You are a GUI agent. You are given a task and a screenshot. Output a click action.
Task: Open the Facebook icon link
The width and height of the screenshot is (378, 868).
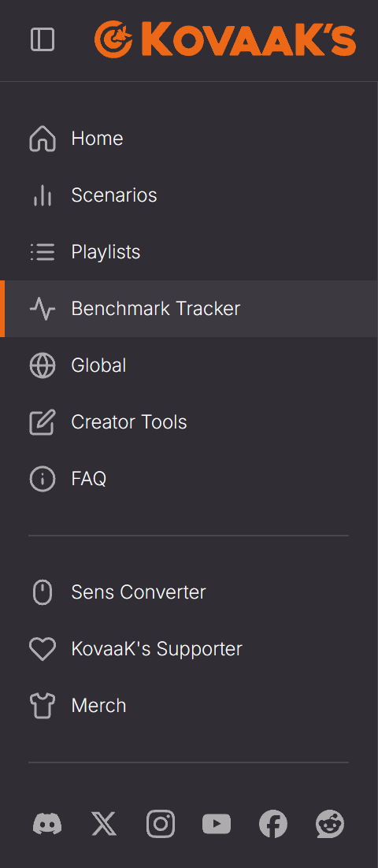[272, 824]
